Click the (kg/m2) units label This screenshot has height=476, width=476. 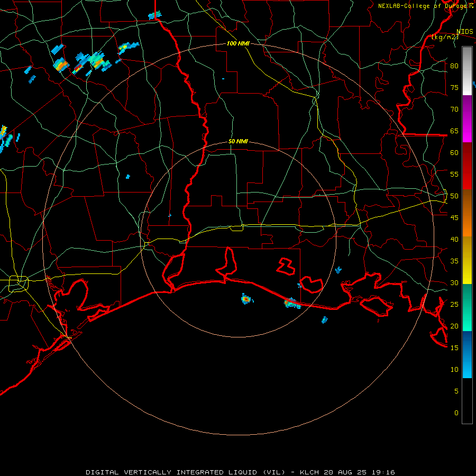[x=445, y=37]
